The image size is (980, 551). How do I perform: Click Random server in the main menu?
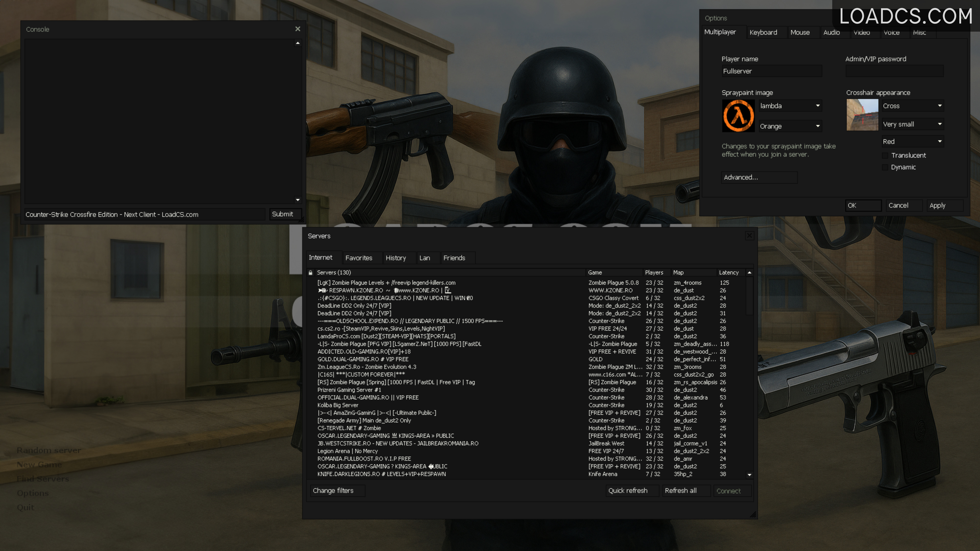tap(49, 450)
